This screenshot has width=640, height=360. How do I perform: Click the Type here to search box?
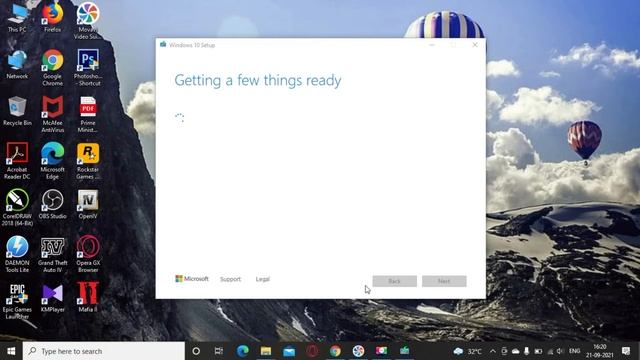[x=104, y=351]
